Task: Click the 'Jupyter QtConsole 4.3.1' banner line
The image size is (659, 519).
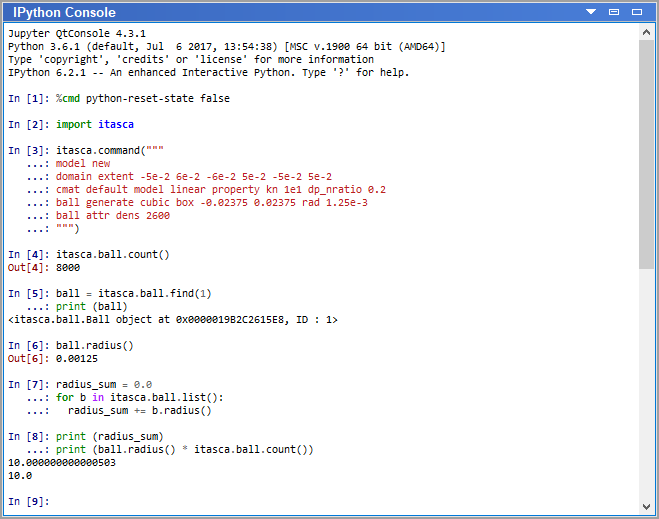Action: pos(74,33)
